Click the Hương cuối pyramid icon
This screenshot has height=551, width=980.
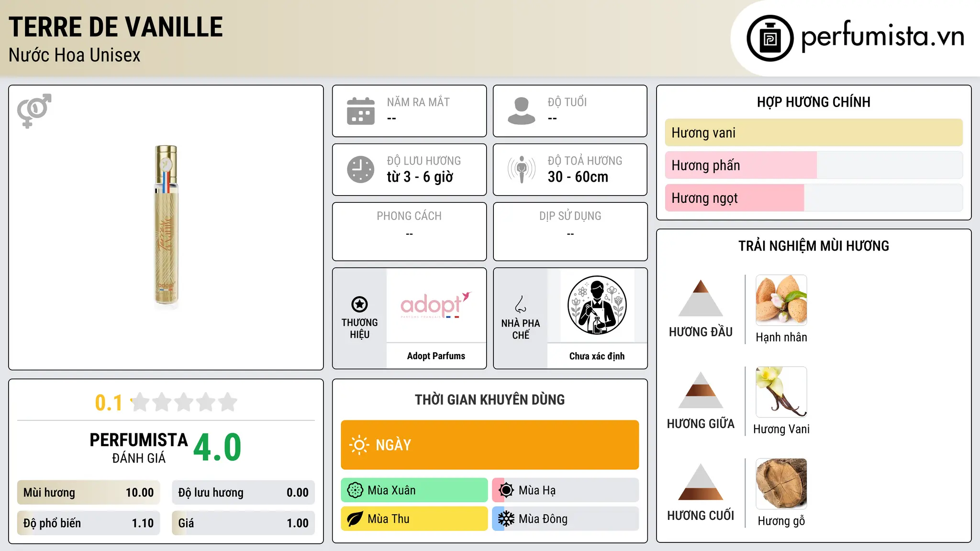point(701,482)
